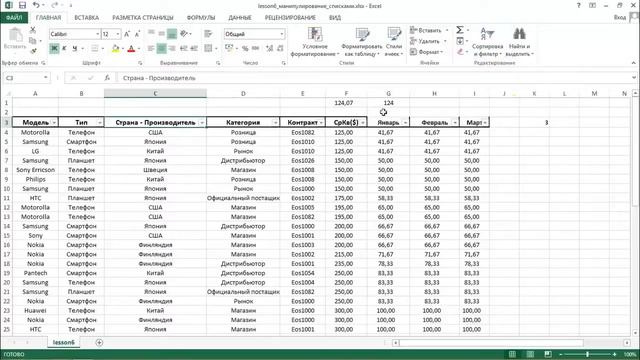640x360 pixels.
Task: Switch to Page Break Preview in status bar
Action: pyautogui.click(x=548, y=354)
